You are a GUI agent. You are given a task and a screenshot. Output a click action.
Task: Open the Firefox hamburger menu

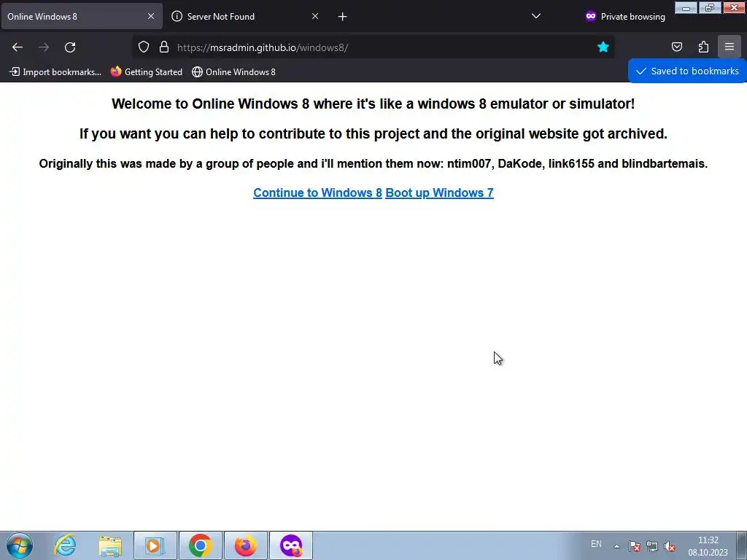point(729,47)
